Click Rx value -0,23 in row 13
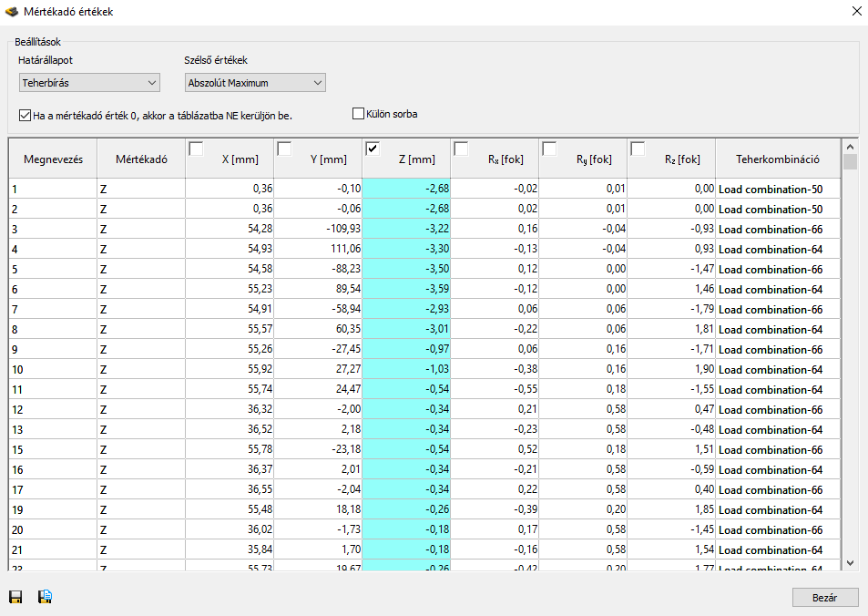The width and height of the screenshot is (868, 616). coord(495,429)
